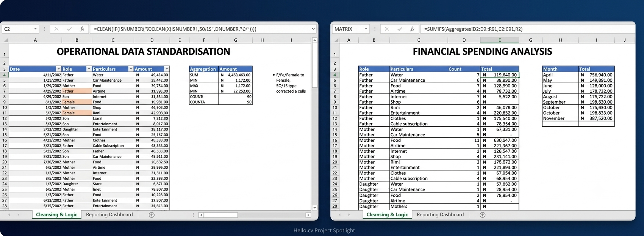Add a new sheet in the Operational Data window
Viewport: 644px width, 236px height.
pos(152,215)
